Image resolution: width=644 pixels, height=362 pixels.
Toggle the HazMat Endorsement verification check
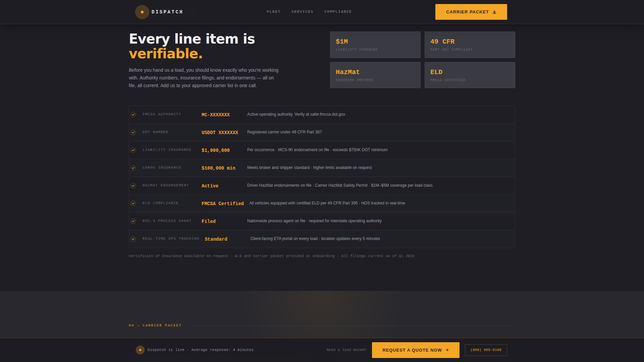click(x=133, y=185)
